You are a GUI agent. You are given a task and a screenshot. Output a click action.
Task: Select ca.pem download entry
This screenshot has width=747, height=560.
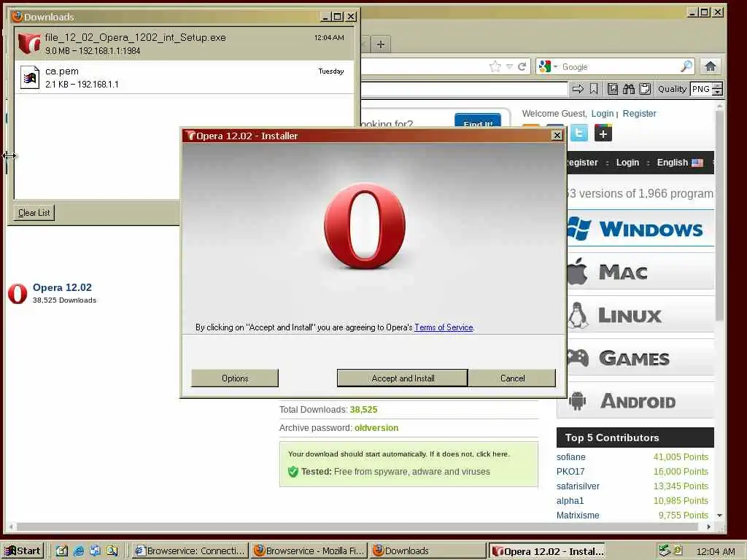[185, 77]
